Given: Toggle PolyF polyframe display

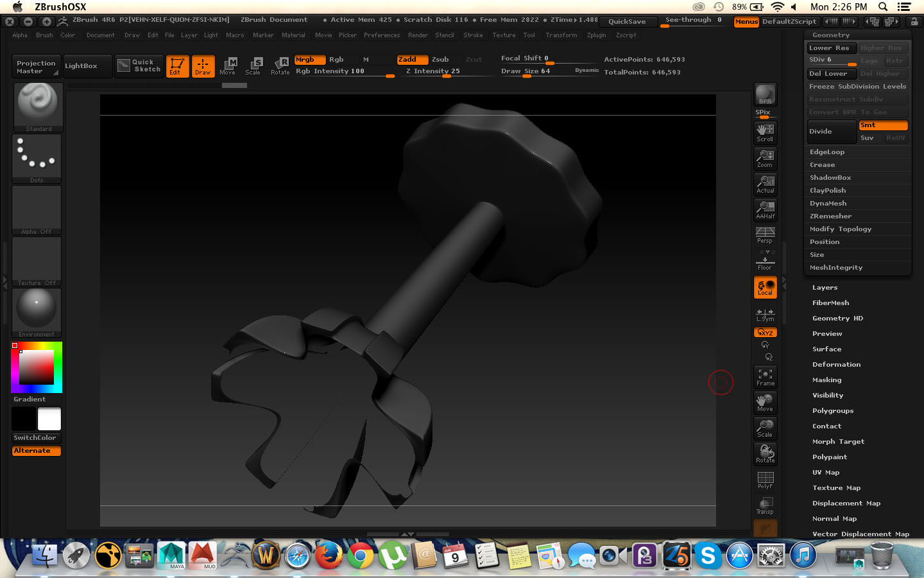Looking at the screenshot, I should tap(765, 480).
